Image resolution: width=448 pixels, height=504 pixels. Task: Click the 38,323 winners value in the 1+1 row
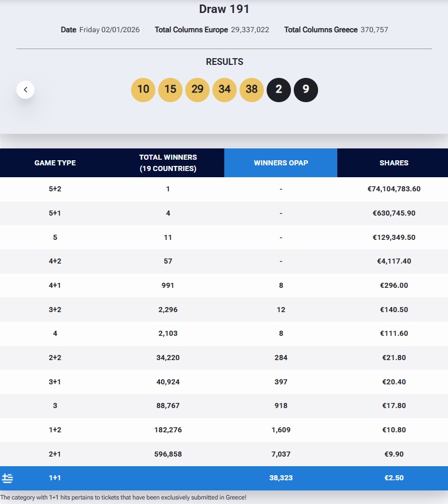pos(281,478)
